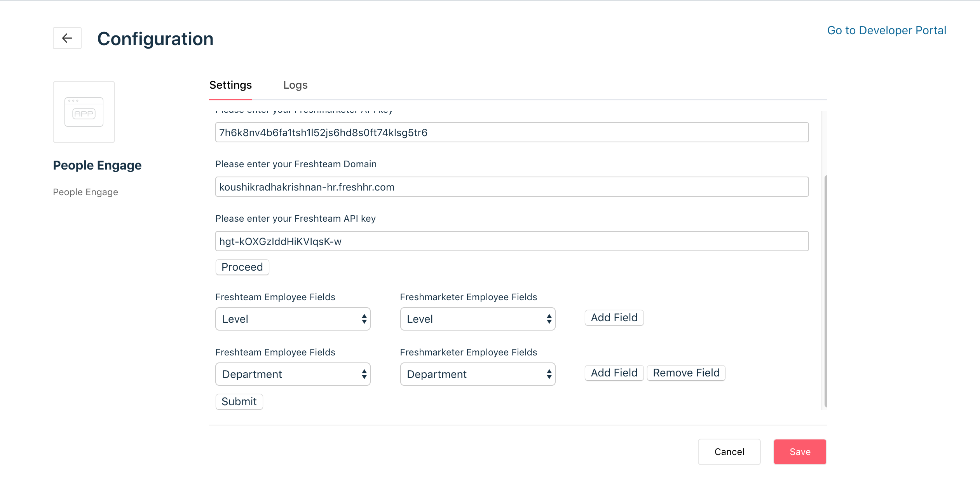This screenshot has width=980, height=490.
Task: Save the configuration
Action: click(800, 452)
